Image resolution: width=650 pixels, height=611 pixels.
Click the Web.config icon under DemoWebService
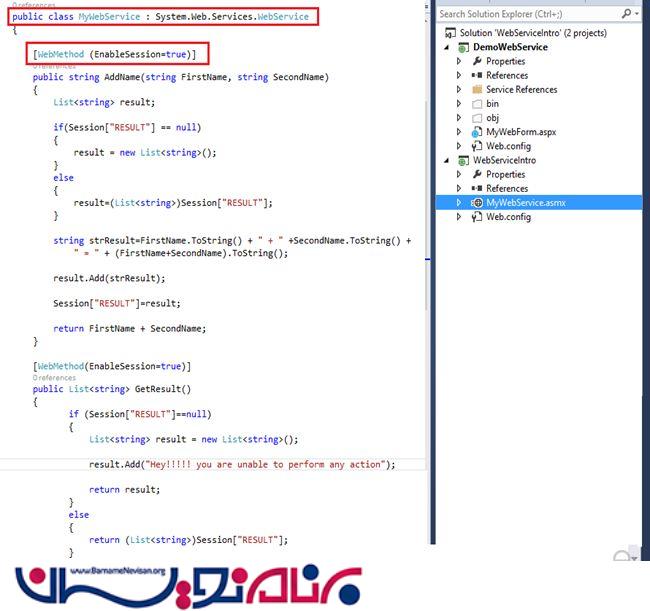[477, 146]
